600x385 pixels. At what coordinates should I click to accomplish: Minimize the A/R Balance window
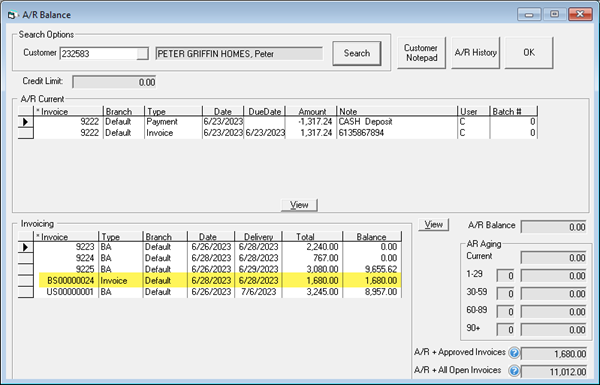pyautogui.click(x=529, y=15)
